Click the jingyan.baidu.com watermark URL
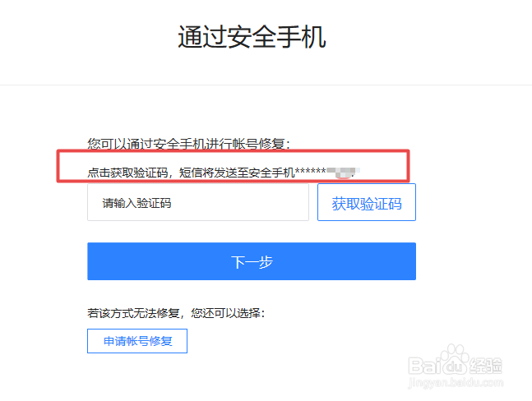The width and height of the screenshot is (532, 401). coord(456,383)
